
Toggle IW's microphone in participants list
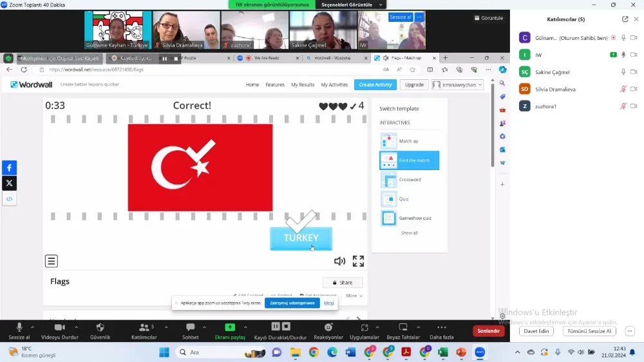click(x=623, y=55)
